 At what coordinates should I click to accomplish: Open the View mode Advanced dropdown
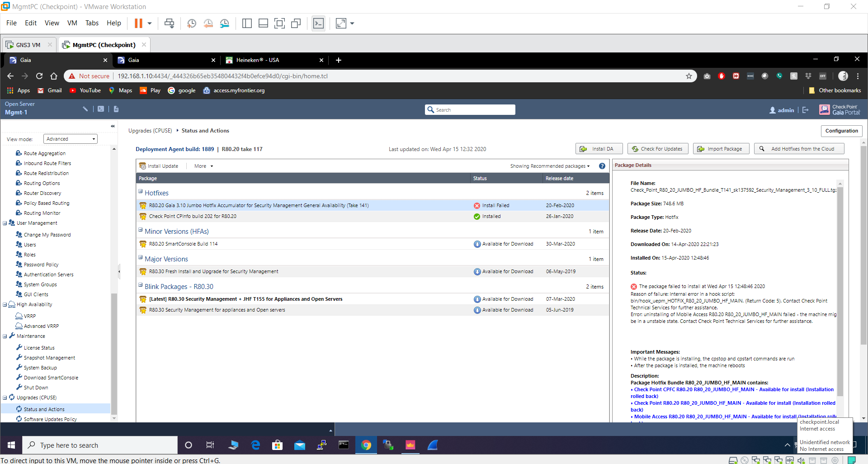70,139
